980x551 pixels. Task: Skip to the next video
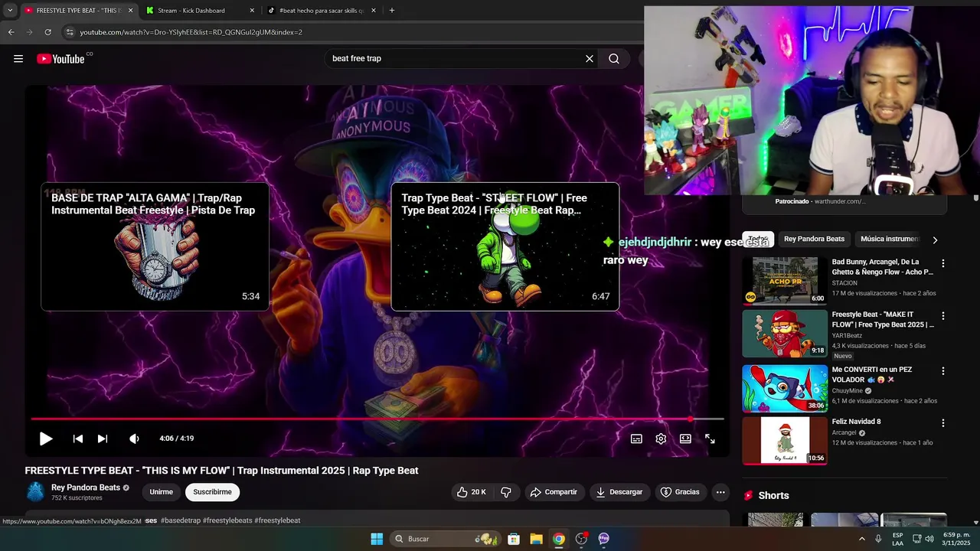(103, 439)
